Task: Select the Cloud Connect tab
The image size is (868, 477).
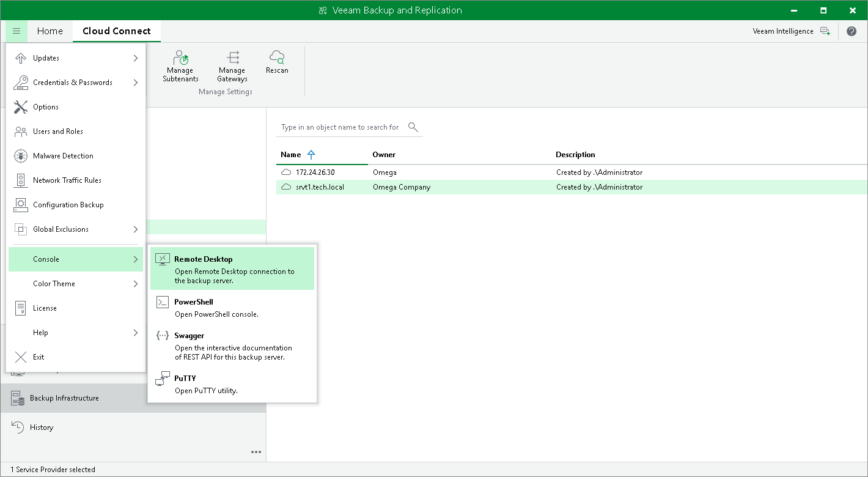Action: tap(117, 31)
